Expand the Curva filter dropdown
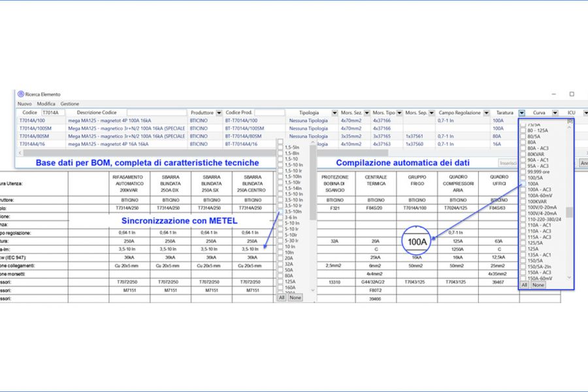Screen dimensions: 588x392 point(555,113)
